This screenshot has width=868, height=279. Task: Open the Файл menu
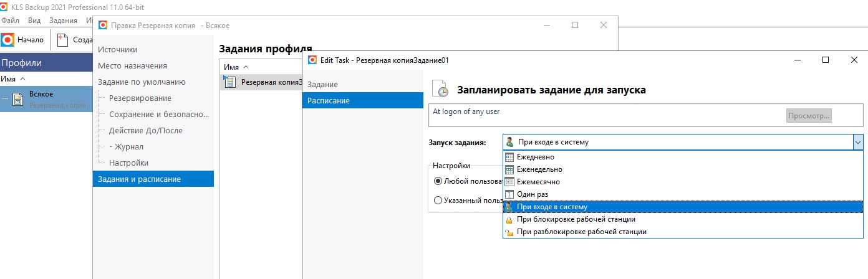(x=11, y=21)
